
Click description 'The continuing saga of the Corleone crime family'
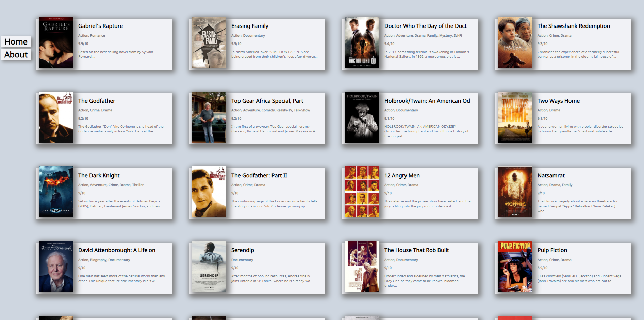click(x=274, y=204)
